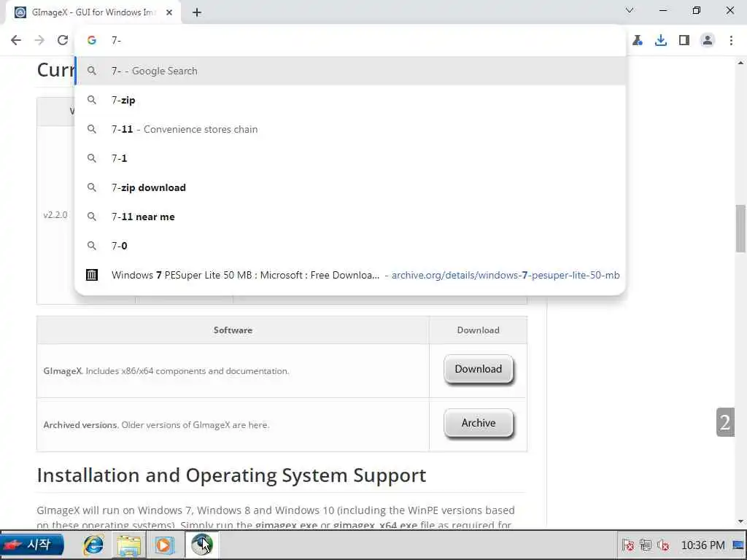Click the muted volume tray icon
Image resolution: width=747 pixels, height=560 pixels.
tap(663, 545)
